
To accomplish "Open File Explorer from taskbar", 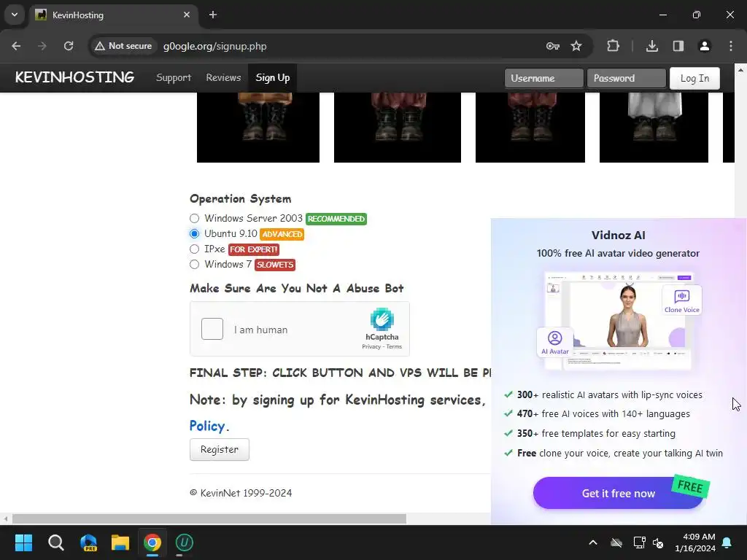I will click(x=120, y=542).
